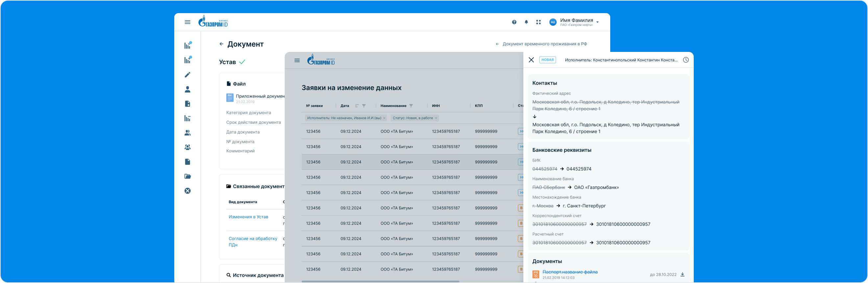The height and width of the screenshot is (283, 868).
Task: Open bar chart sidebar icon without blue dot
Action: 188,118
